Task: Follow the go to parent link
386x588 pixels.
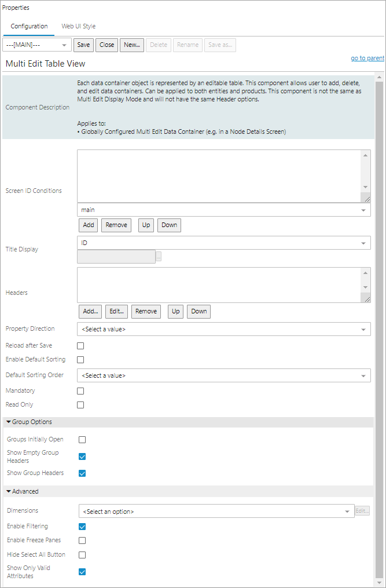Action: click(x=367, y=58)
